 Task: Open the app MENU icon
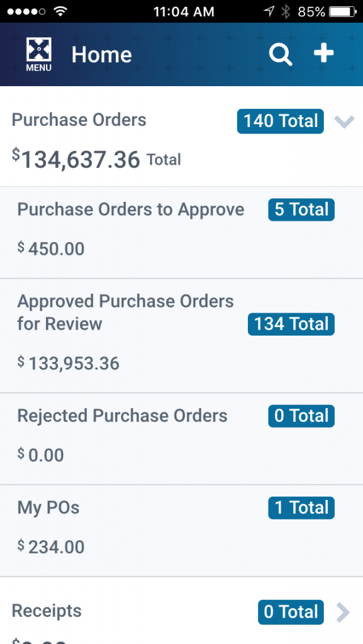pos(39,54)
